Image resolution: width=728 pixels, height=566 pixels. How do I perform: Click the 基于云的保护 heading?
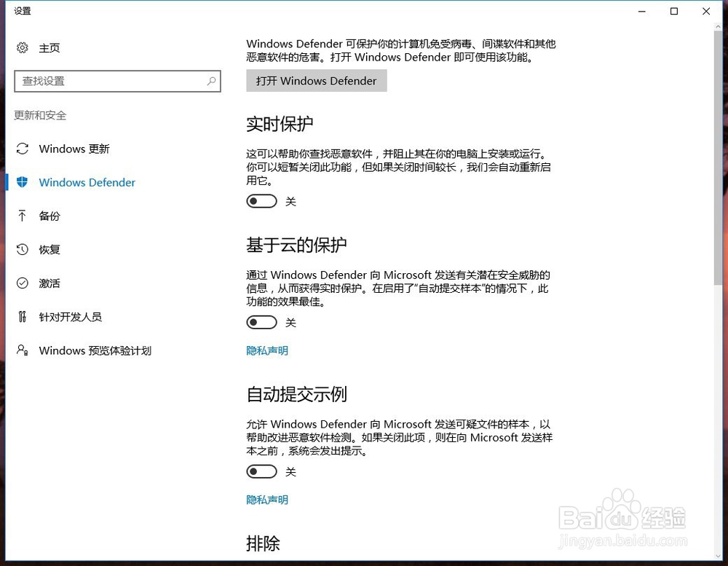296,245
